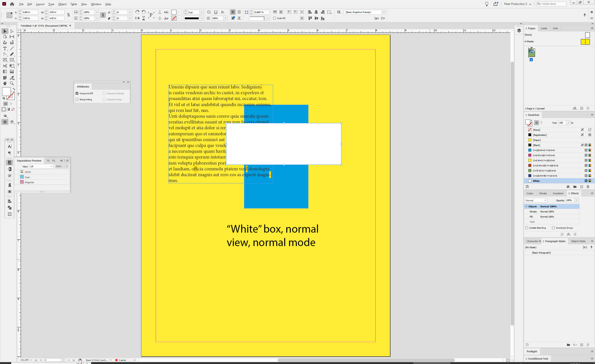The image size is (595, 364).
Task: Open the Window menu
Action: point(96,4)
